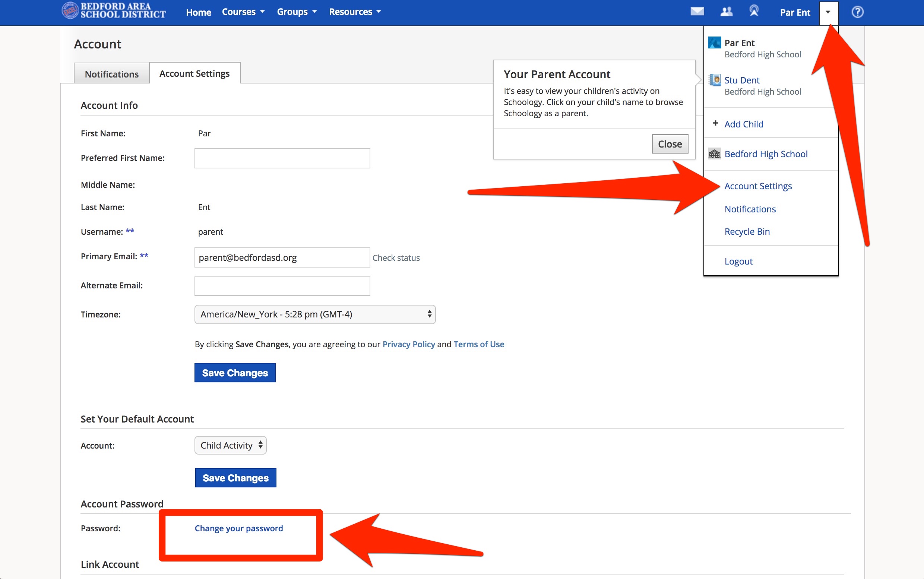This screenshot has width=924, height=579.
Task: Click the Preferred First Name field
Action: click(x=282, y=158)
